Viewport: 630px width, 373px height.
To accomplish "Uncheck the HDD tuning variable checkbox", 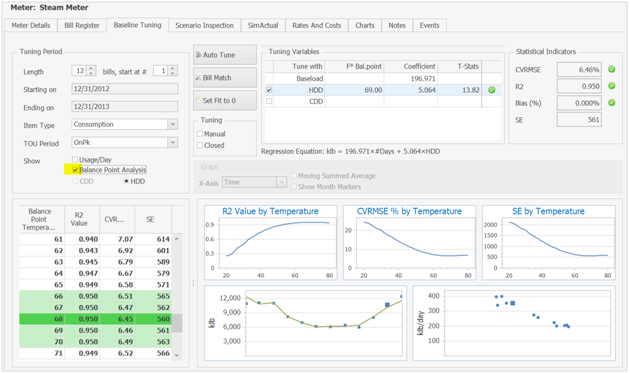I will 269,90.
